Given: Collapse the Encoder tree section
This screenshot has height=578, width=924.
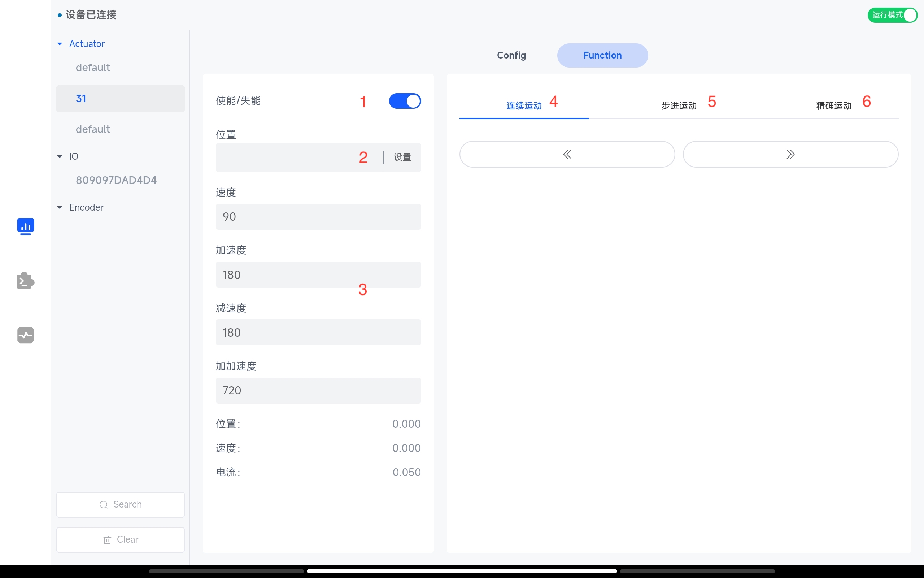Looking at the screenshot, I should pos(60,208).
